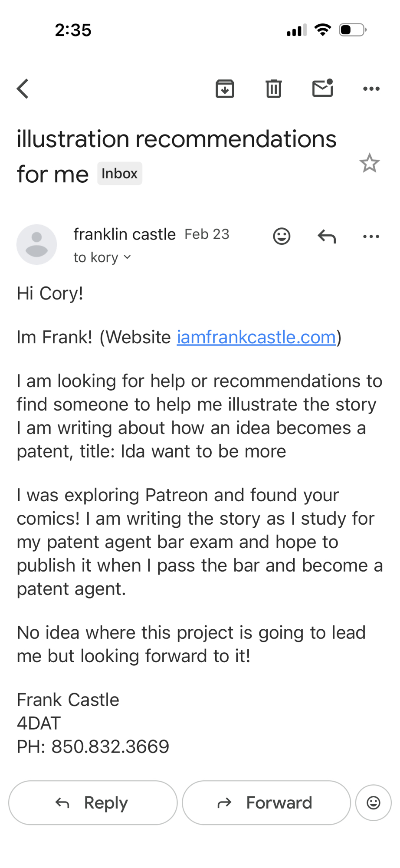Expand the "to kory" recipient details
The image size is (400, 868).
(102, 257)
